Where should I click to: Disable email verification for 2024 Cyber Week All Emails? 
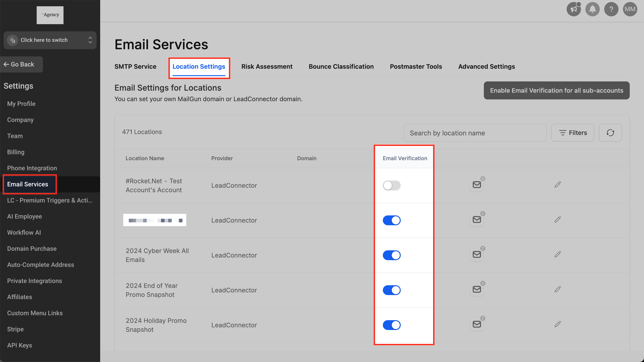392,255
